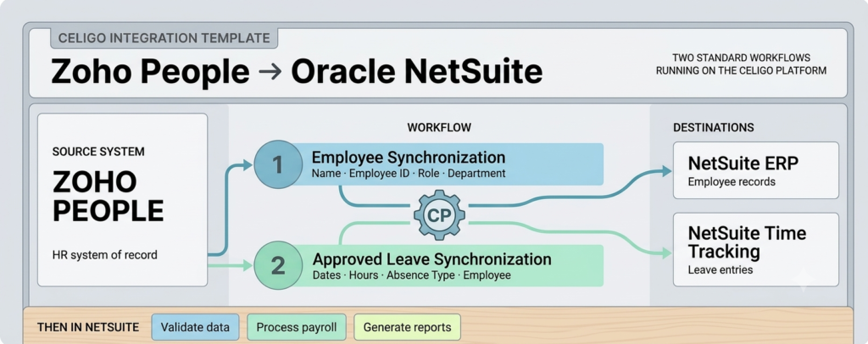Click the title 'Zoho People → Oracle NetSuite'
Screen dimensions: 868x344
coord(297,72)
